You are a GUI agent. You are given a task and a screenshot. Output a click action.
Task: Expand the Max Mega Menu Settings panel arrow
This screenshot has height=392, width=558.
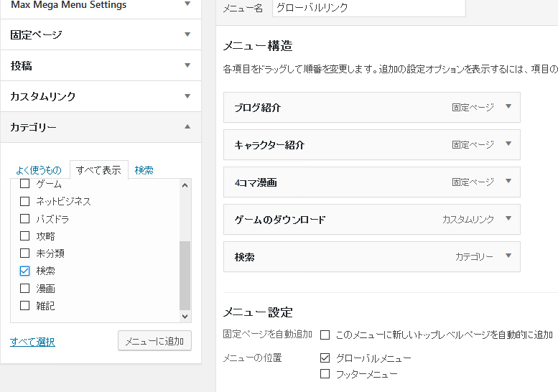tap(187, 4)
